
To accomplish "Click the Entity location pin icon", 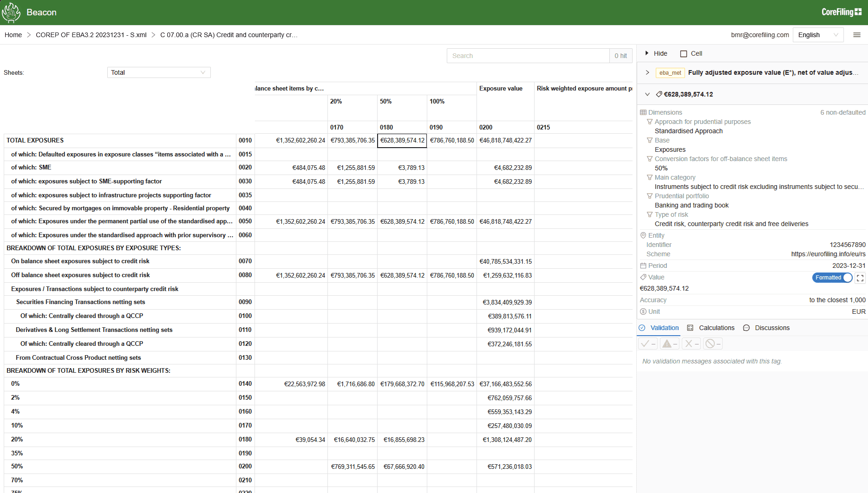I will (643, 235).
